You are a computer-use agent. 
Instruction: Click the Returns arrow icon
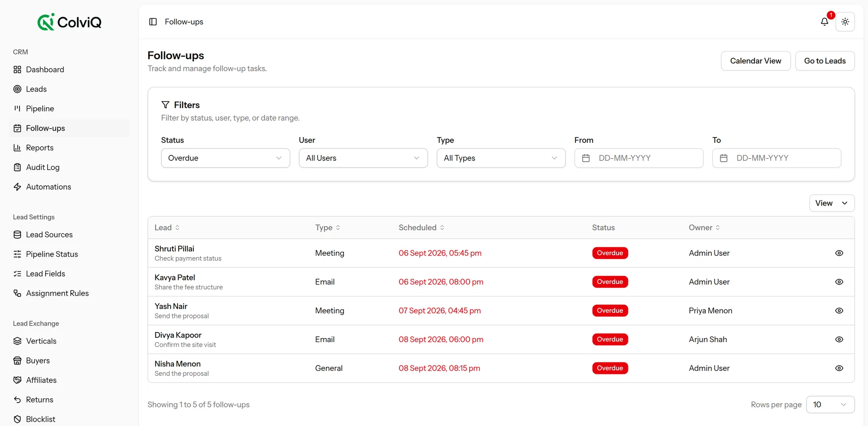pyautogui.click(x=17, y=400)
